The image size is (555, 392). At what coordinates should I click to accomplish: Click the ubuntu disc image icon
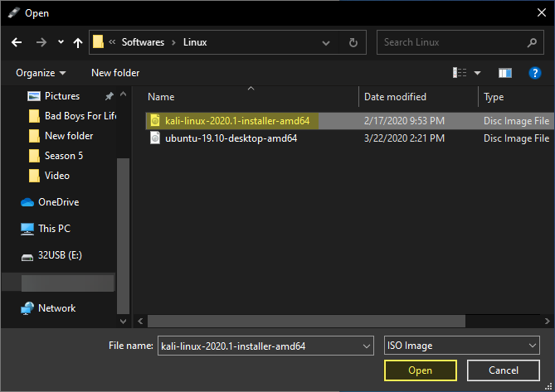tap(155, 138)
